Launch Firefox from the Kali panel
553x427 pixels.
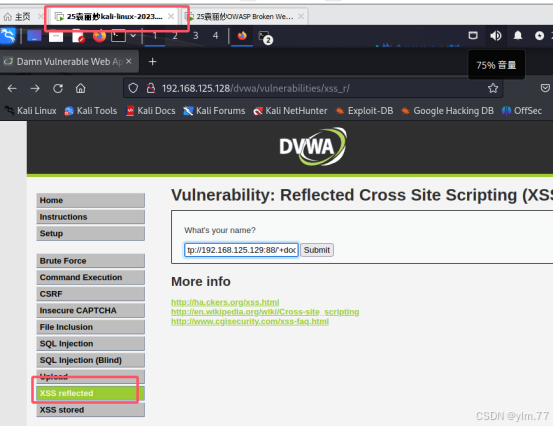pyautogui.click(x=99, y=36)
